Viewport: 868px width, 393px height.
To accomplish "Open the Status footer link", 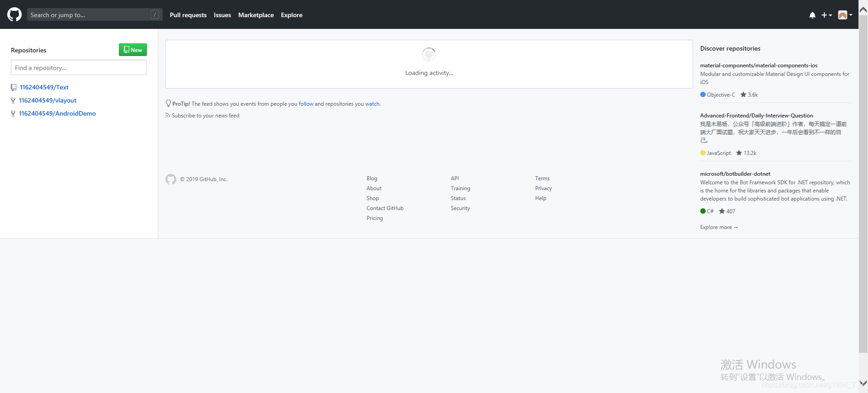I will click(458, 198).
